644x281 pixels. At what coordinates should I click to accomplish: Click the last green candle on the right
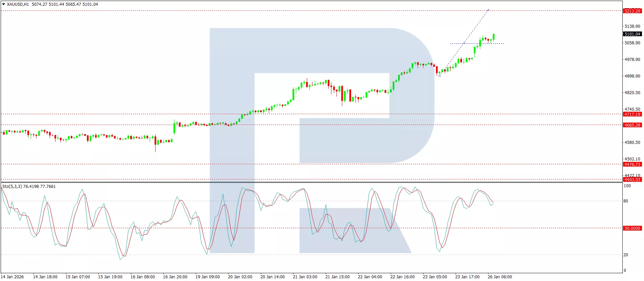pos(494,37)
